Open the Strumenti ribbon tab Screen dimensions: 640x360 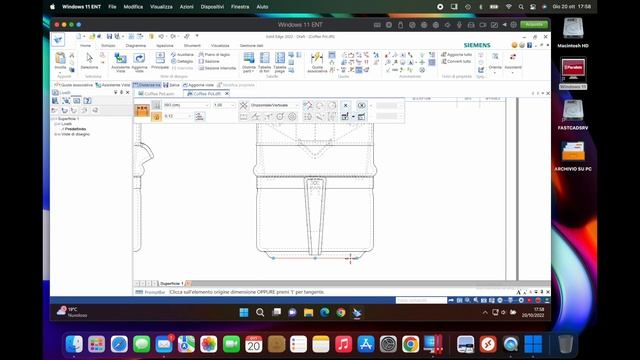[x=192, y=45]
